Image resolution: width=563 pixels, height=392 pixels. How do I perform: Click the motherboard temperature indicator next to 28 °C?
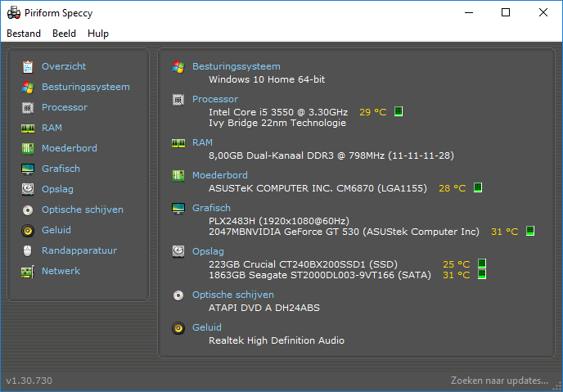478,187
